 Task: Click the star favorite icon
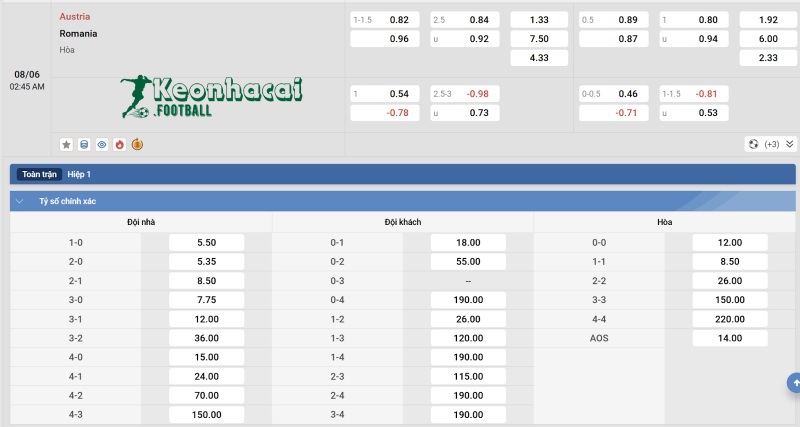coord(66,144)
